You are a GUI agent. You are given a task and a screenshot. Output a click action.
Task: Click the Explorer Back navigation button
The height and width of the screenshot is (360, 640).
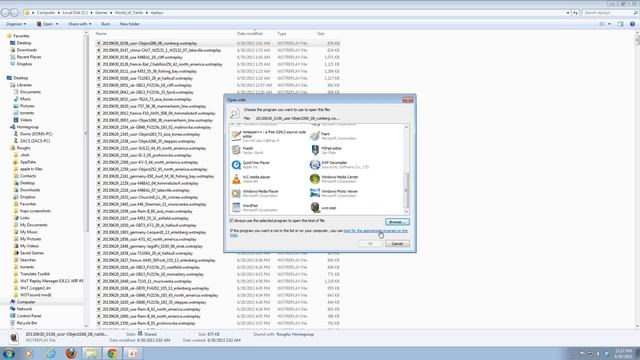coord(5,13)
